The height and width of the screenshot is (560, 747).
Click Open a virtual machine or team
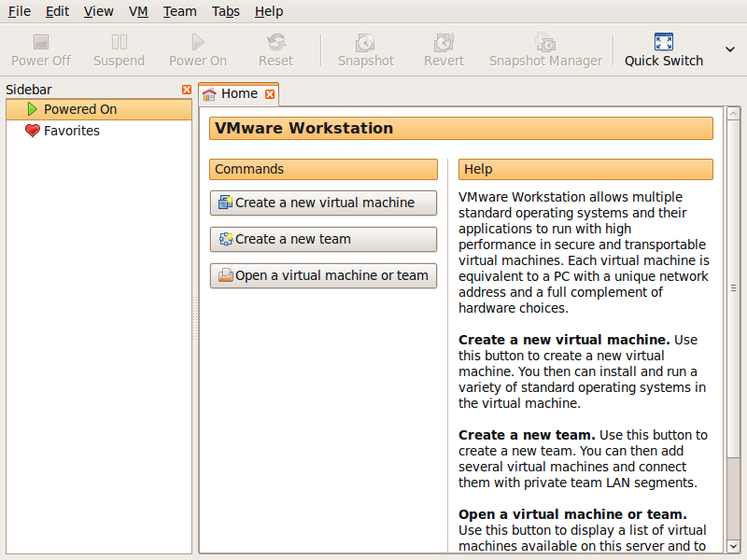coord(323,275)
